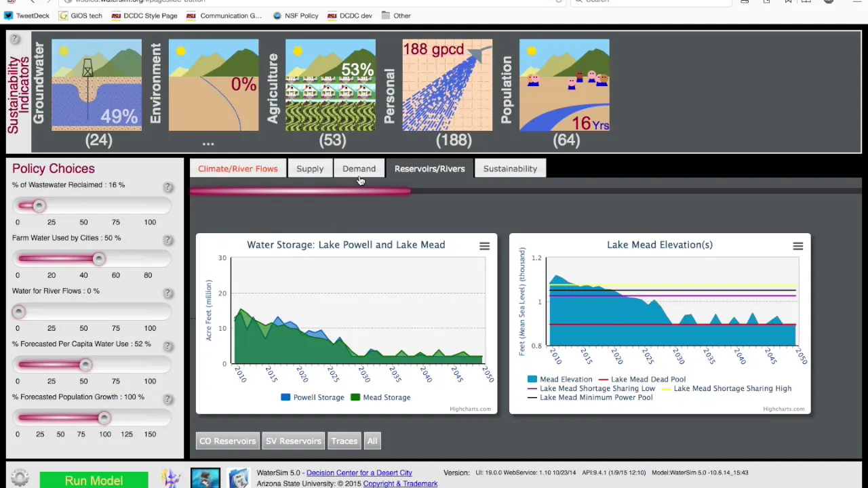
Task: Open the GIOS tech bookmark
Action: click(x=79, y=16)
